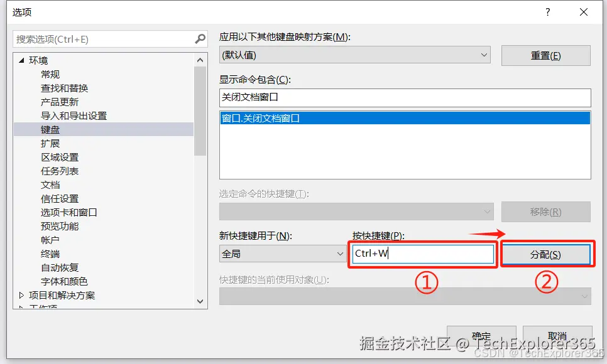Click the 重置 button
Screen dimensions: 607x364
[545, 55]
